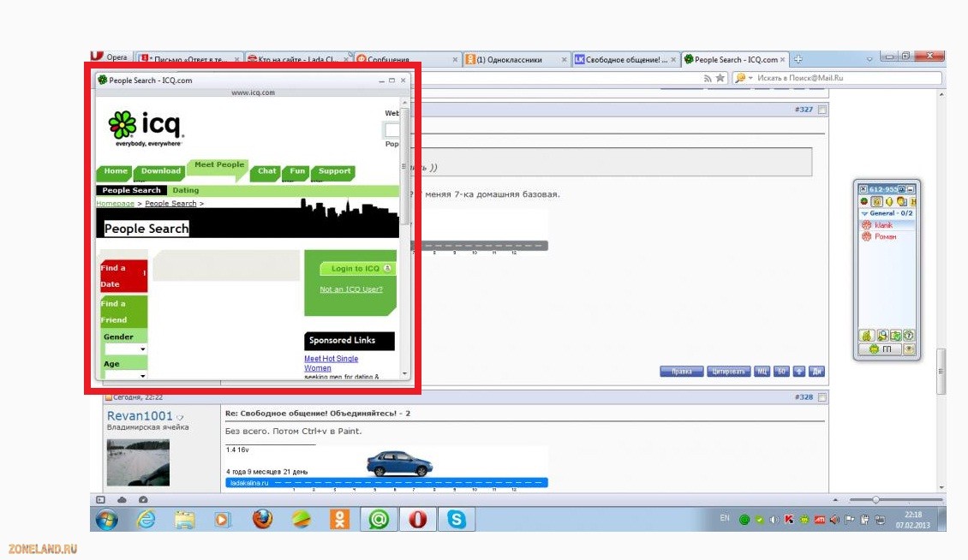
Task: Click the up-arrow button on post toolbar
Action: (x=799, y=372)
